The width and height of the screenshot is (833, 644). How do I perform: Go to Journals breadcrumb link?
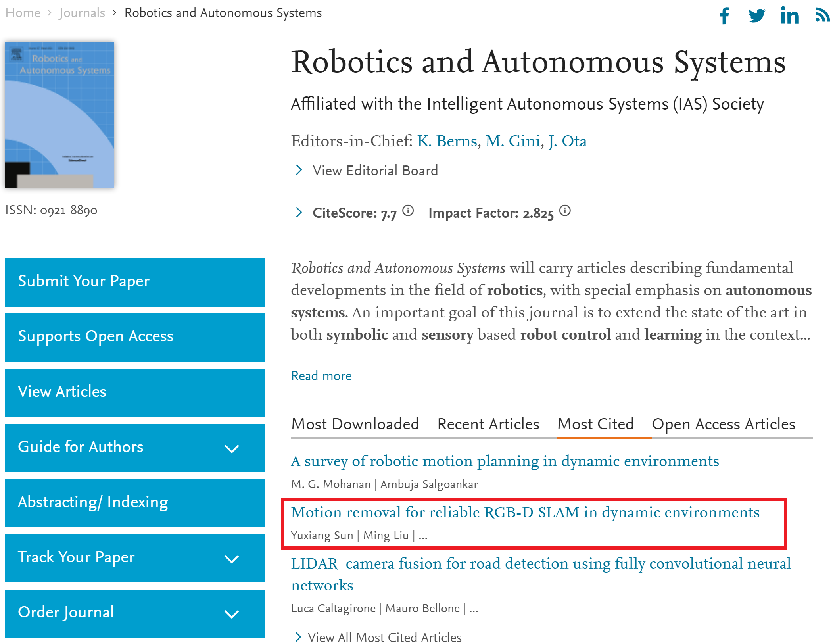pos(82,13)
